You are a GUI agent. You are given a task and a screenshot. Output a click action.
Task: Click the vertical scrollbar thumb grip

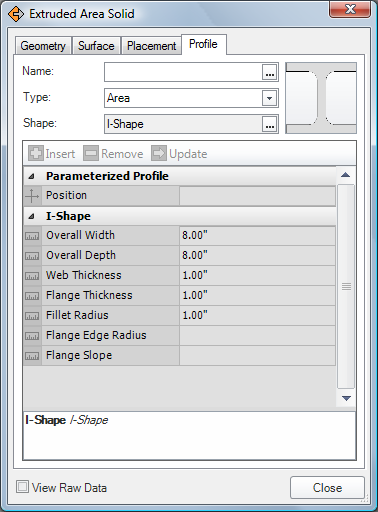[x=346, y=286]
